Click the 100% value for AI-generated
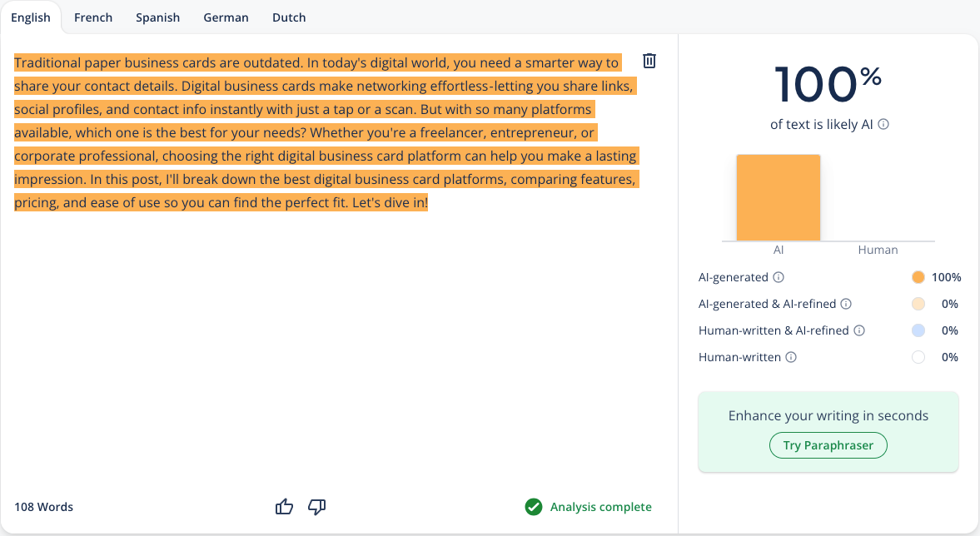Viewport: 980px width, 536px height. click(946, 277)
